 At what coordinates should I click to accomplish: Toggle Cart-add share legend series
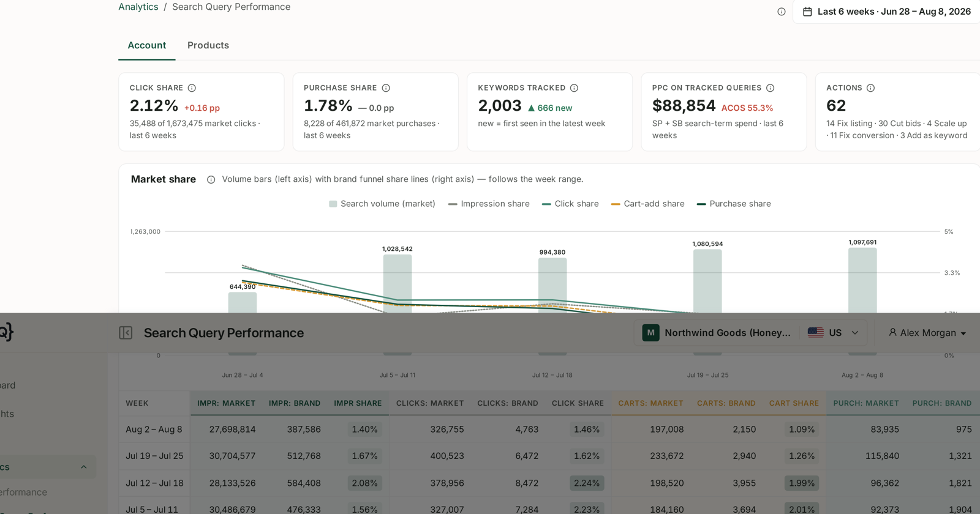[648, 204]
